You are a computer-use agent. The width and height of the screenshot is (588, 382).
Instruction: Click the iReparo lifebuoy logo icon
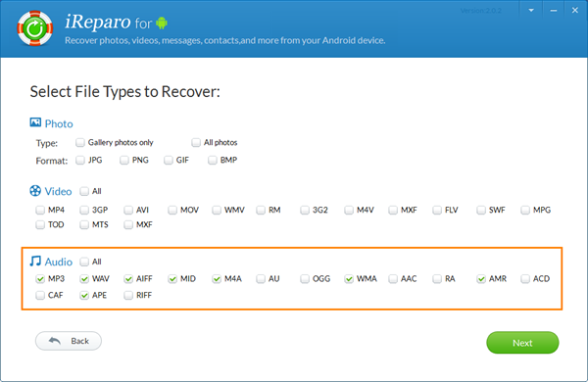click(x=35, y=28)
